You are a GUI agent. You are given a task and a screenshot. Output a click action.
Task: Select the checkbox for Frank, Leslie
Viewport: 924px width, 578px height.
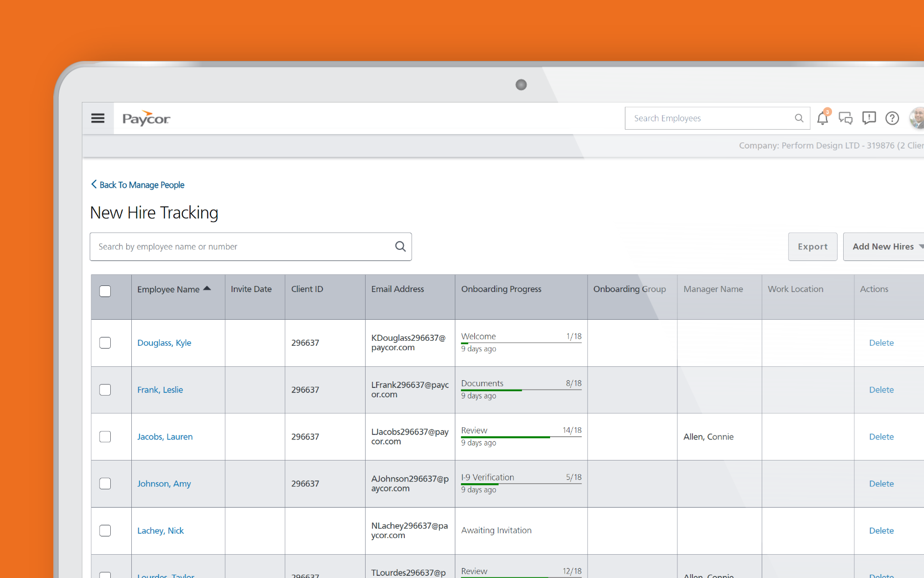pos(105,390)
